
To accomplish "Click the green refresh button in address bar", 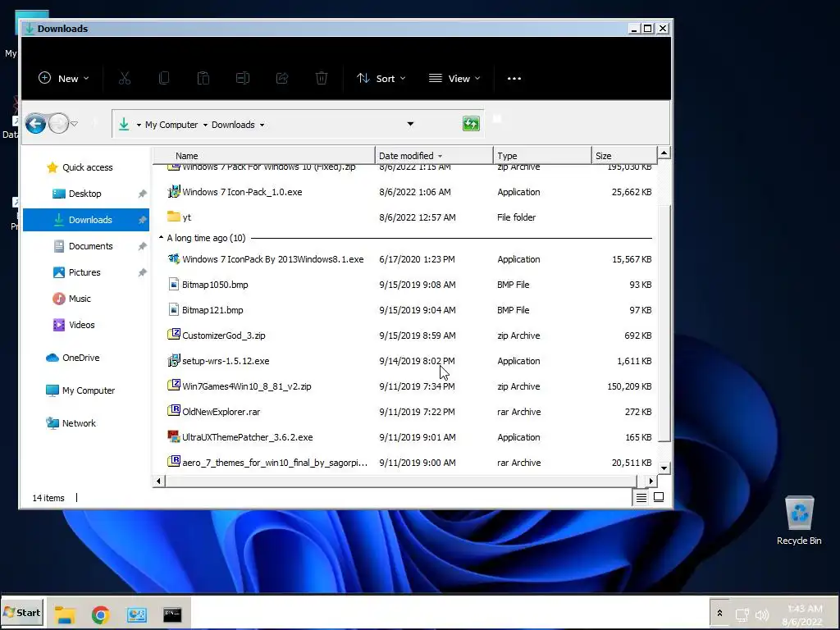I will click(471, 124).
